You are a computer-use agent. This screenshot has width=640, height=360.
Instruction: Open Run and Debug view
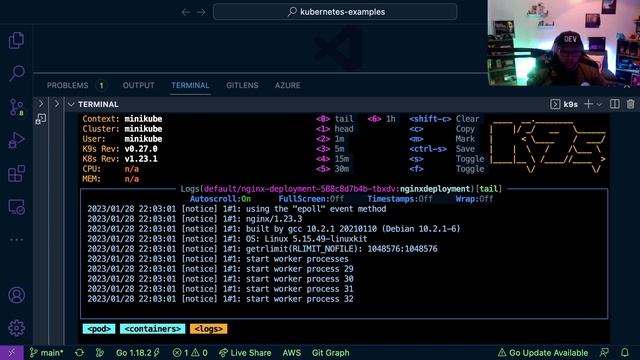[16, 140]
